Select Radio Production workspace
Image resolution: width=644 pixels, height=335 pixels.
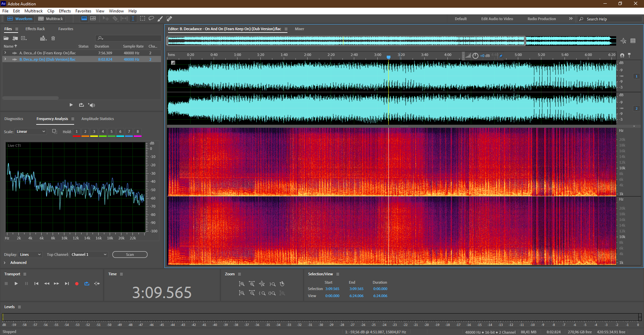[x=541, y=19]
